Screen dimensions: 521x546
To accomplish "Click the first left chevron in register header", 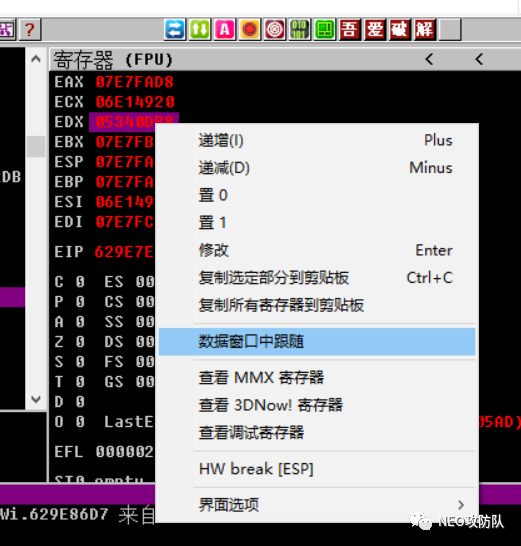I will (x=429, y=59).
